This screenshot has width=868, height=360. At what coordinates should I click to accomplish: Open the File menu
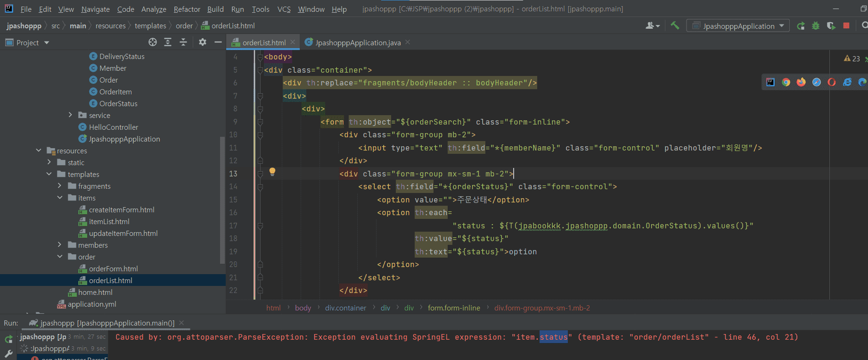pos(26,9)
